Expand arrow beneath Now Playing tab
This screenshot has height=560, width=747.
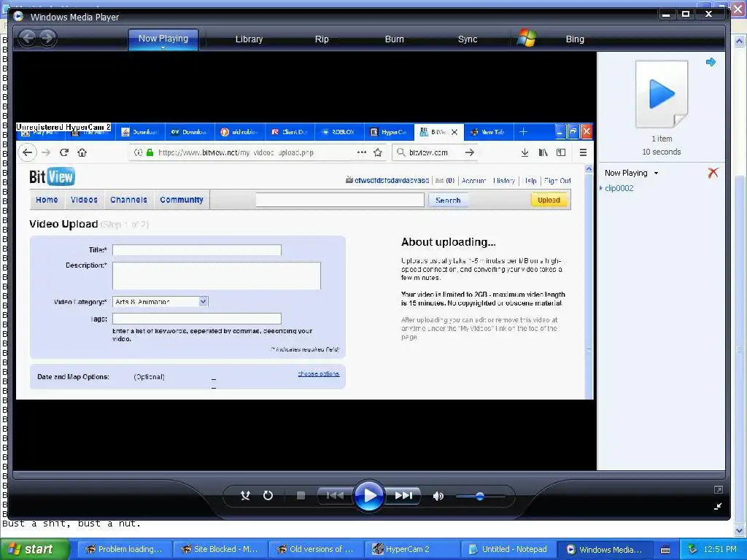(163, 47)
